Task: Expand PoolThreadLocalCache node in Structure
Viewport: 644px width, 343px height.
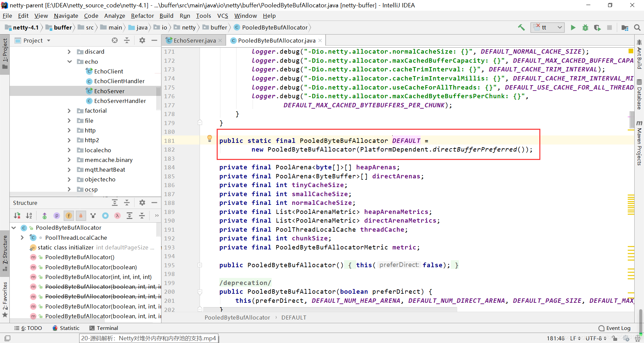Action: pos(22,238)
